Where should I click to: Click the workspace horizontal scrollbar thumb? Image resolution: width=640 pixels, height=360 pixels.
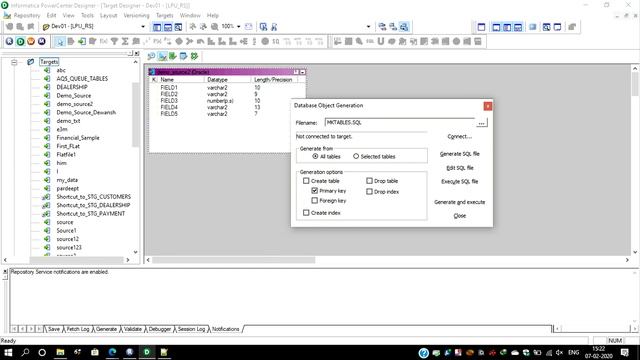point(233,260)
